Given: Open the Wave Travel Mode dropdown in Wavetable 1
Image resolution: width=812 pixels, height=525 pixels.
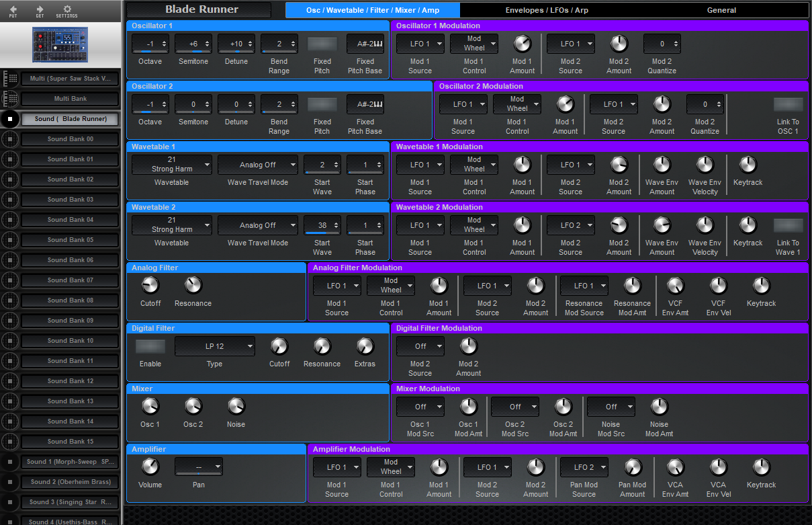Looking at the screenshot, I should 257,165.
